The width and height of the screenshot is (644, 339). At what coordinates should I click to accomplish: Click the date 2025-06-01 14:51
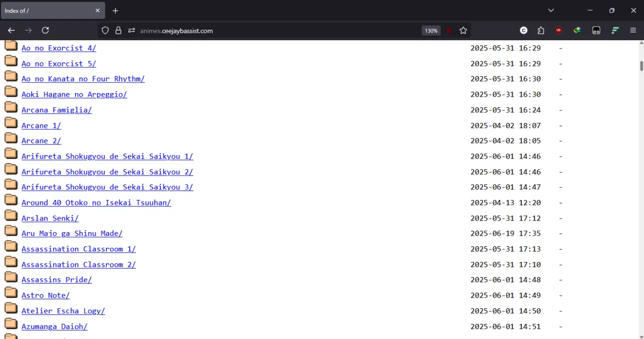pos(506,327)
